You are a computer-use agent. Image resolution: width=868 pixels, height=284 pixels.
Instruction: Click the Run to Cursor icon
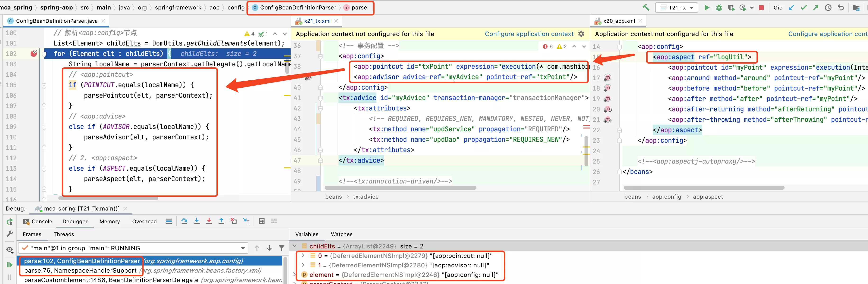tap(246, 221)
